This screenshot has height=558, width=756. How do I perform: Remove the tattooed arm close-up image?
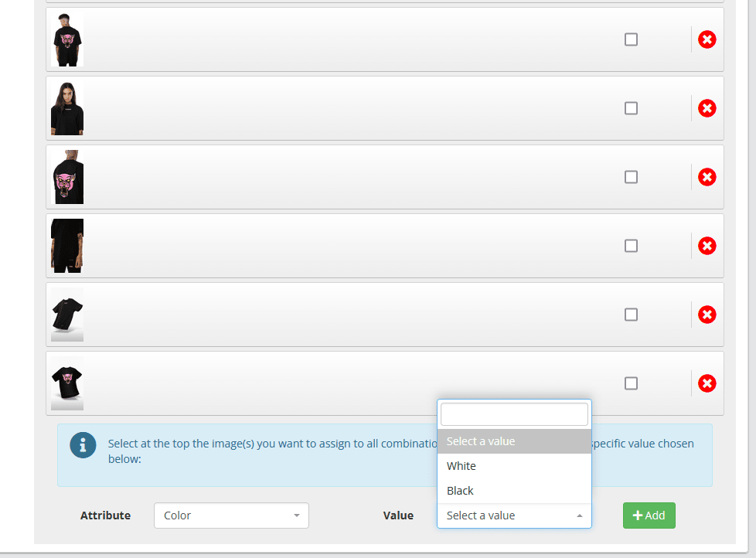(707, 247)
